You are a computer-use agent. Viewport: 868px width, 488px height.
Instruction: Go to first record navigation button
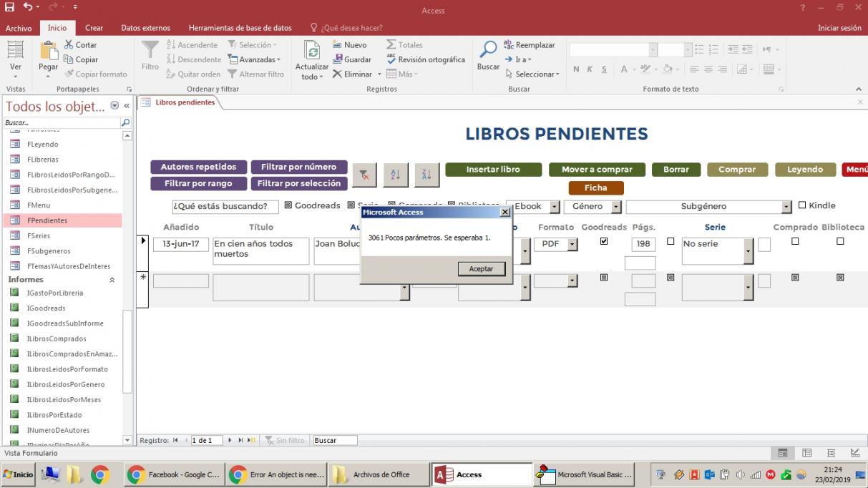tap(176, 440)
